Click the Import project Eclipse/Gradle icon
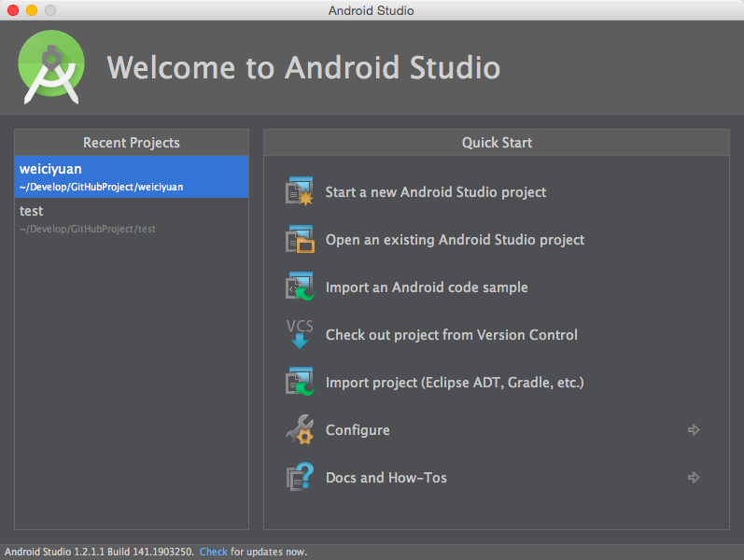Screen dimensions: 744x560 pos(300,382)
